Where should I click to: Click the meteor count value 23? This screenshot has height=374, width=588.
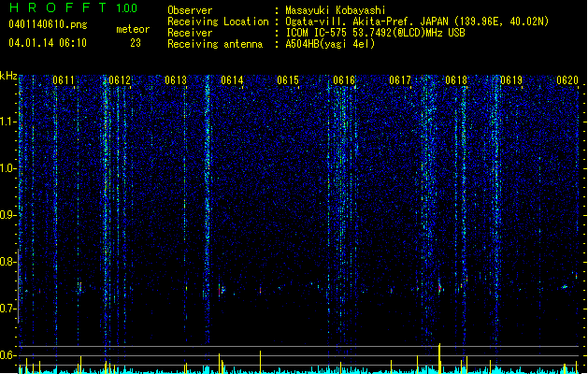coord(136,43)
